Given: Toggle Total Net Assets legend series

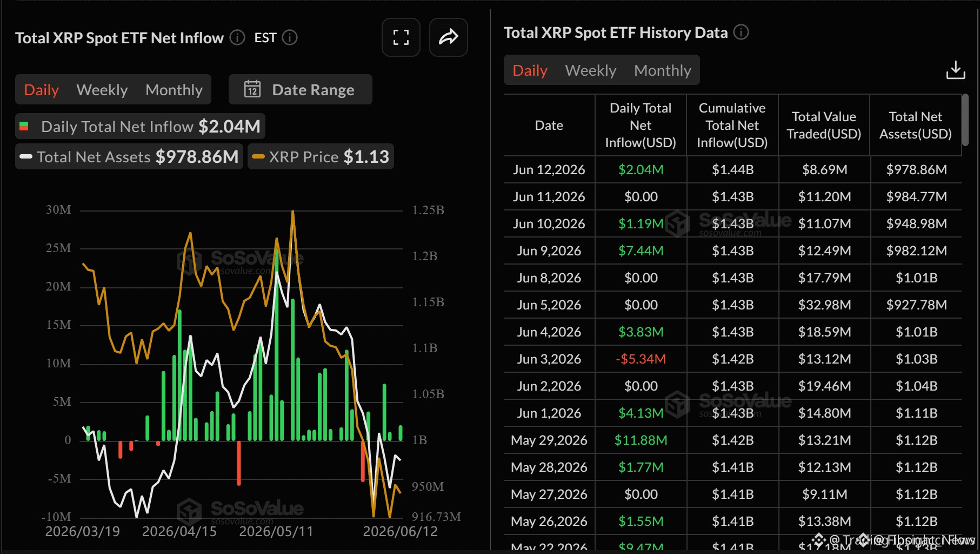Looking at the screenshot, I should pos(129,157).
